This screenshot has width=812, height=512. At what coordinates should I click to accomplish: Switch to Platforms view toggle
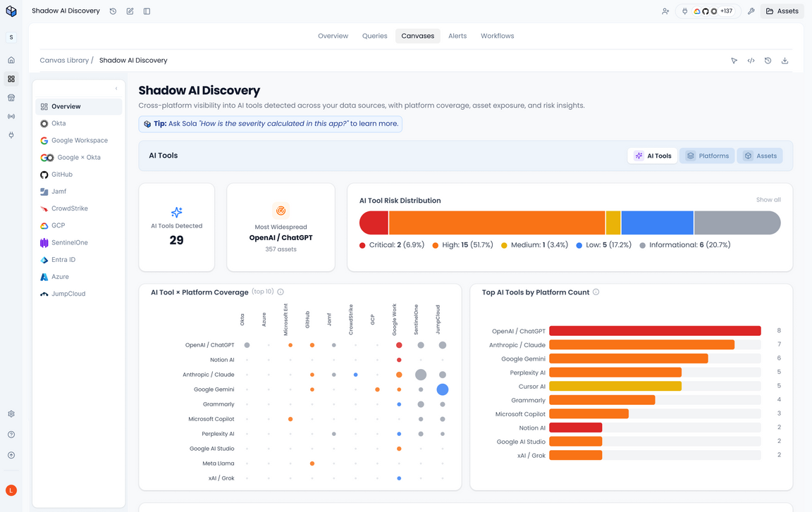pos(707,156)
